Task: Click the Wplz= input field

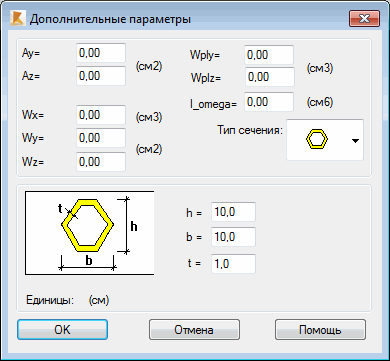Action: point(270,77)
